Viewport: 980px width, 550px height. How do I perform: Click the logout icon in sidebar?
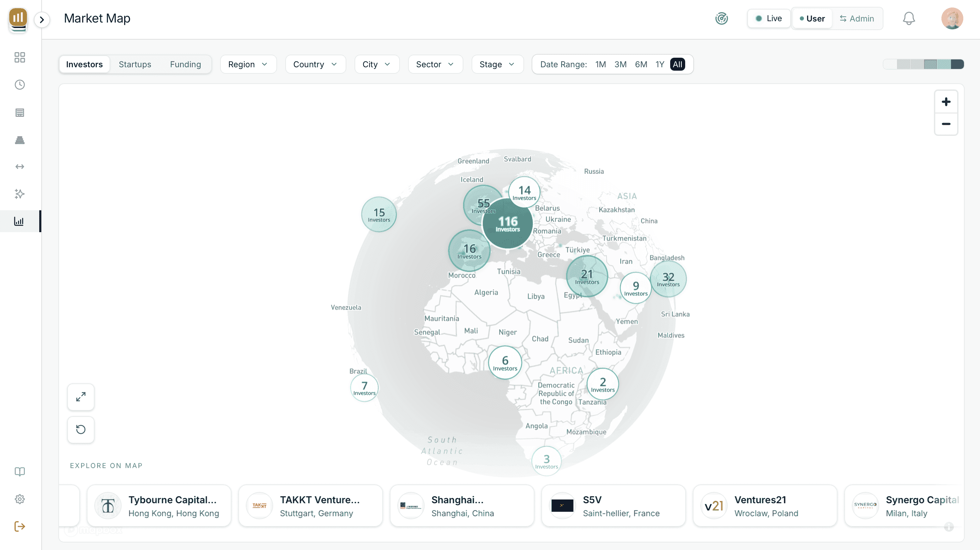(20, 526)
